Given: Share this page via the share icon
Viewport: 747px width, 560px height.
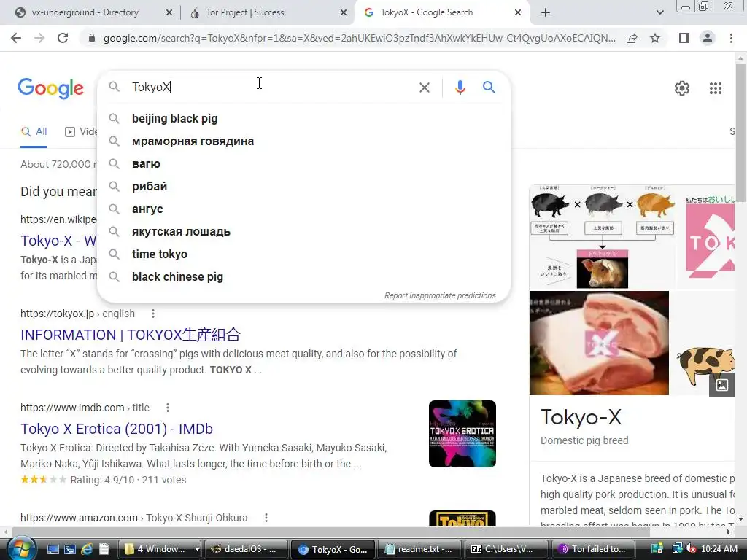Looking at the screenshot, I should pos(632,38).
